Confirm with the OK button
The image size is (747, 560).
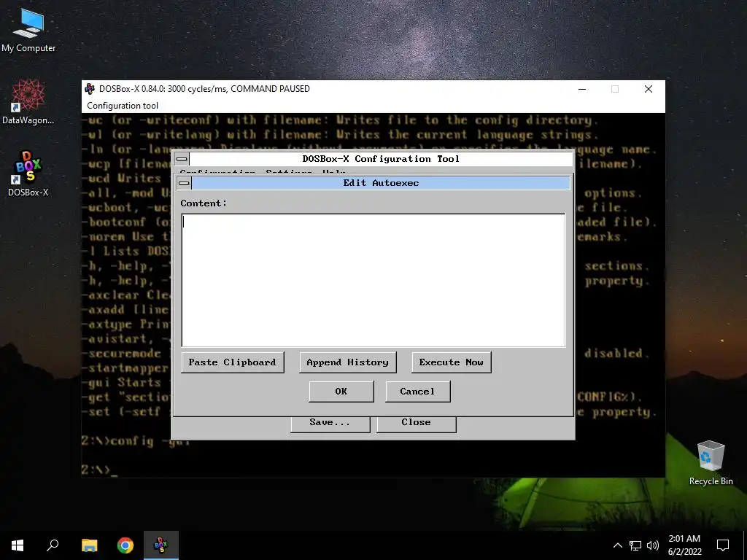pyautogui.click(x=341, y=392)
